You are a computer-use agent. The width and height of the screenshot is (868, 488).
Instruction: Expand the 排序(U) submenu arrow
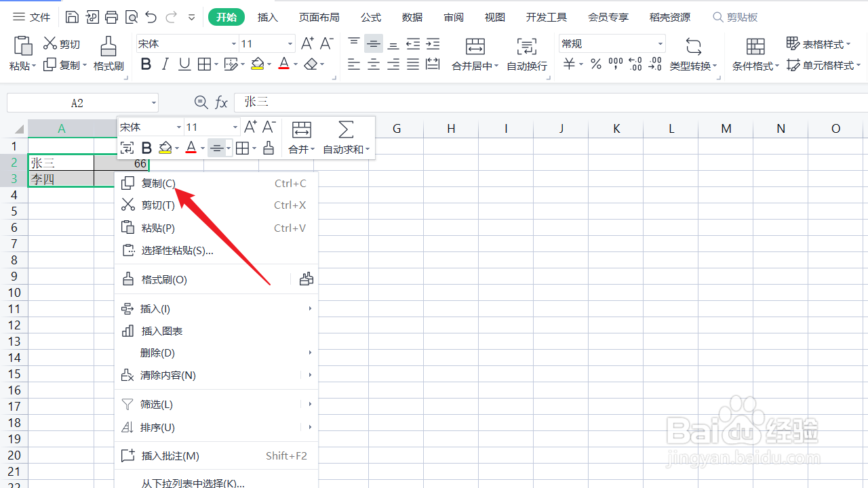tap(310, 427)
